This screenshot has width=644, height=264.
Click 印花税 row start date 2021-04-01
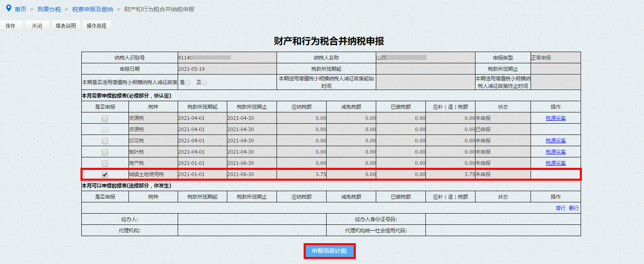[191, 141]
